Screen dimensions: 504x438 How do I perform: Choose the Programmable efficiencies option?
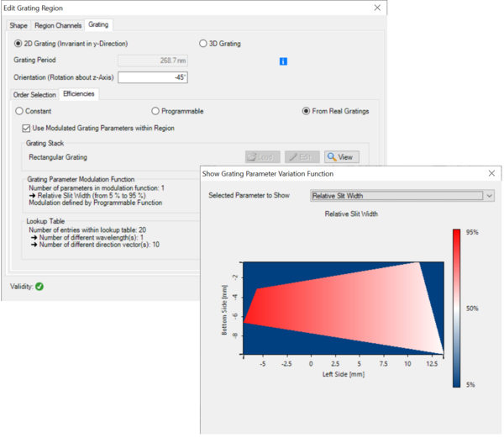coord(155,111)
